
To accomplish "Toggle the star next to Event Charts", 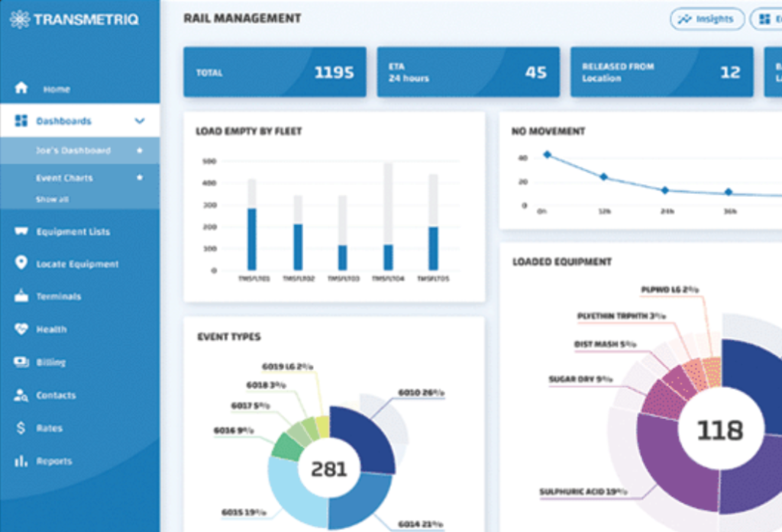I will 139,178.
